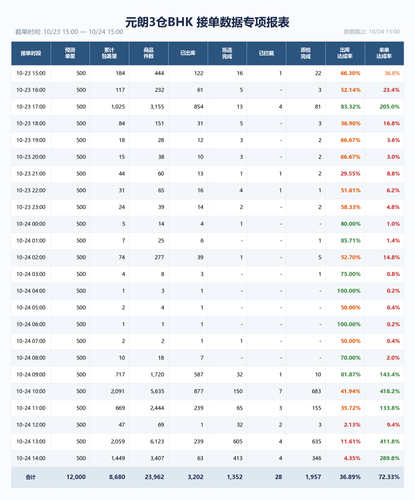Click the 出库达成率 column header
This screenshot has width=415, height=500.
[345, 53]
